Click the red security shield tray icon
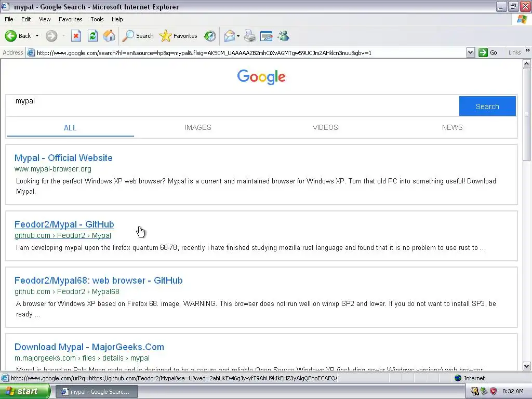 494,391
